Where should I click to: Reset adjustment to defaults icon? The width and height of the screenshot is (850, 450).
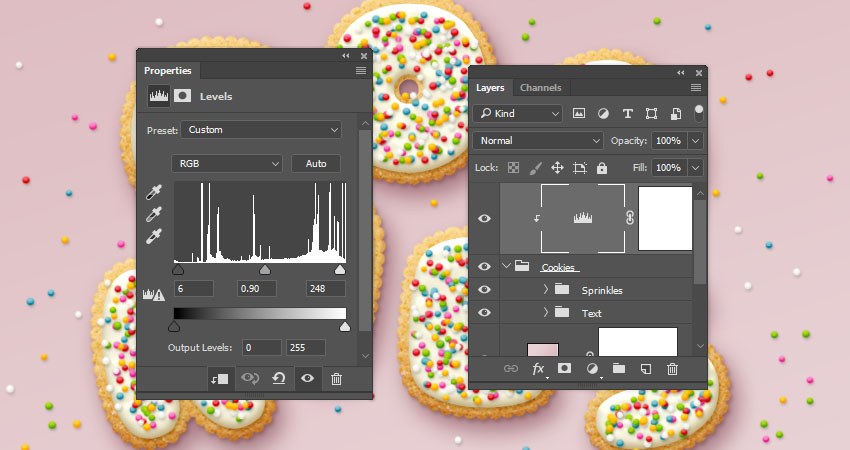(x=279, y=378)
